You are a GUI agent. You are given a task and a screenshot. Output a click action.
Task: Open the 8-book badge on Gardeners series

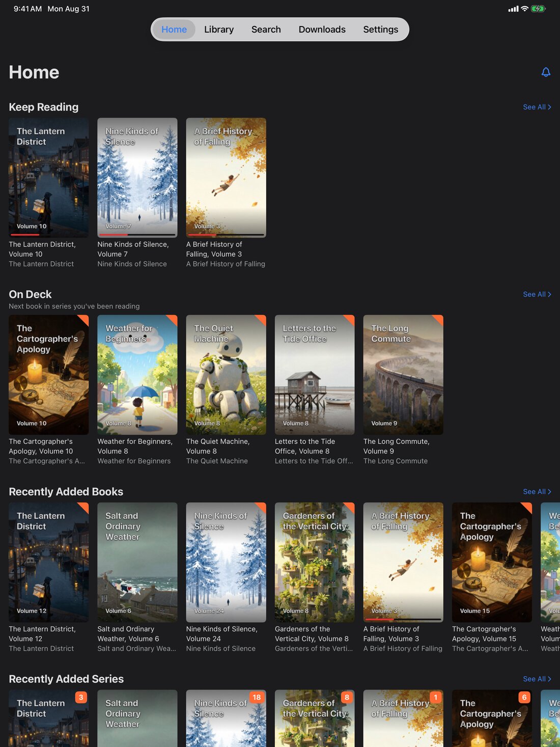347,697
